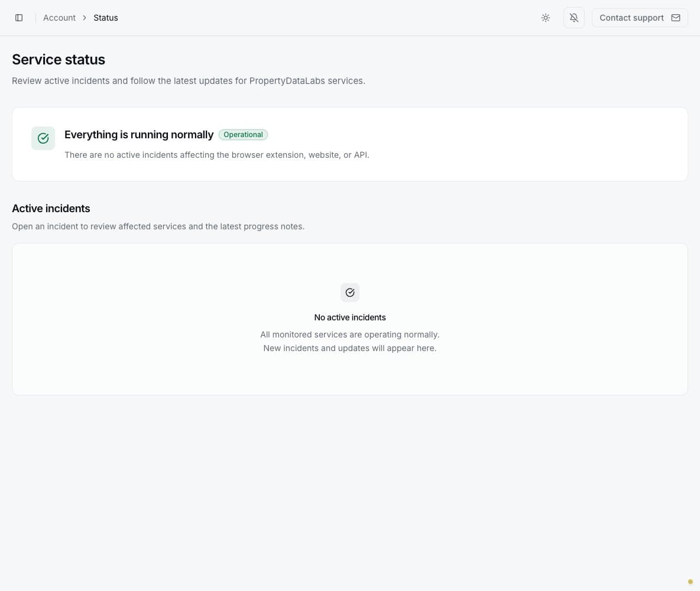Click the checkmark icon above No active incidents
The height and width of the screenshot is (591, 700).
[x=350, y=293]
